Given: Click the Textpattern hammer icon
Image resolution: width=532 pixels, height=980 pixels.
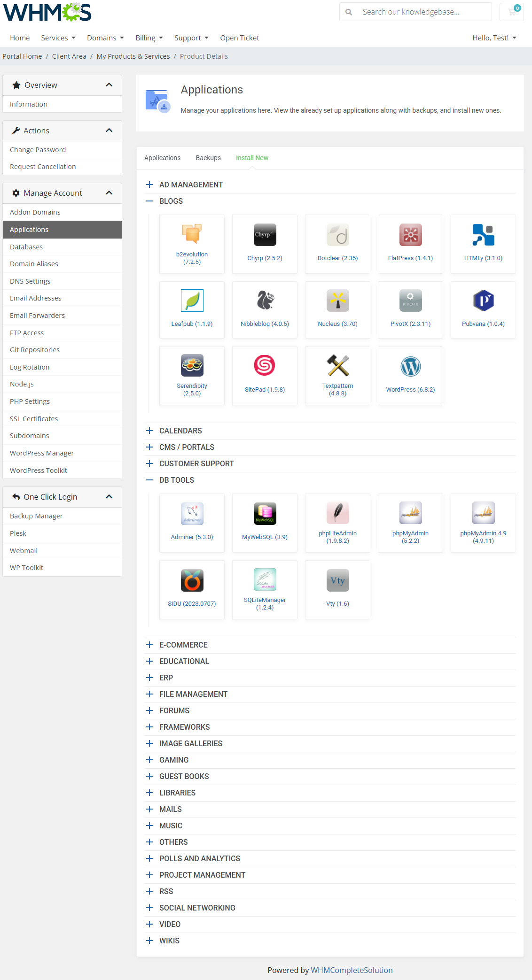Looking at the screenshot, I should click(337, 365).
